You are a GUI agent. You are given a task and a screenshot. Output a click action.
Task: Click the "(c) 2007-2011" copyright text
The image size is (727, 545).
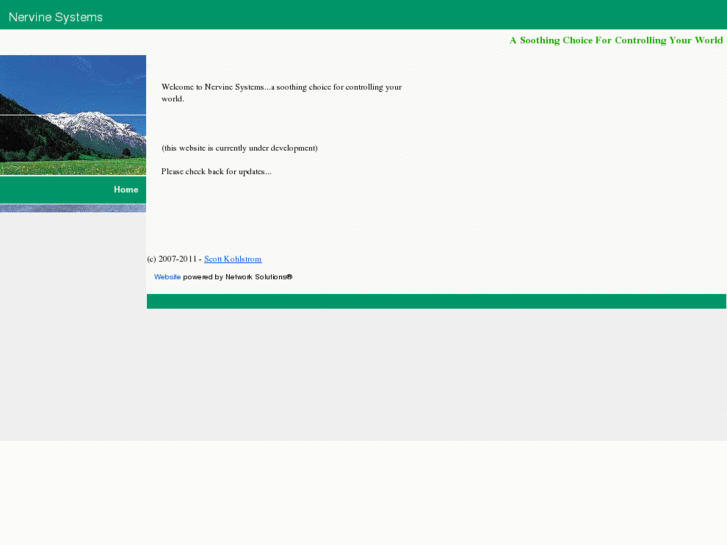172,259
